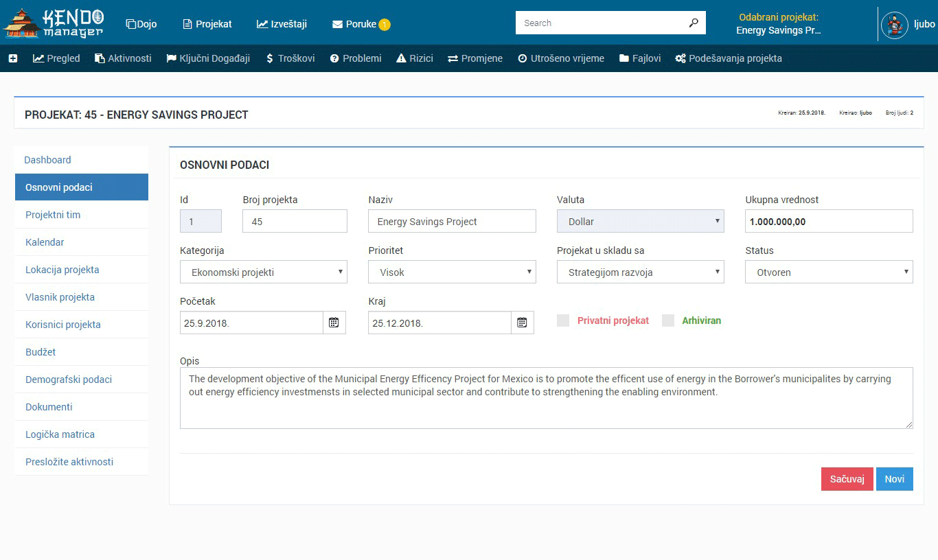The width and height of the screenshot is (938, 560).
Task: Click the Kendo Manager logo
Action: point(54,23)
